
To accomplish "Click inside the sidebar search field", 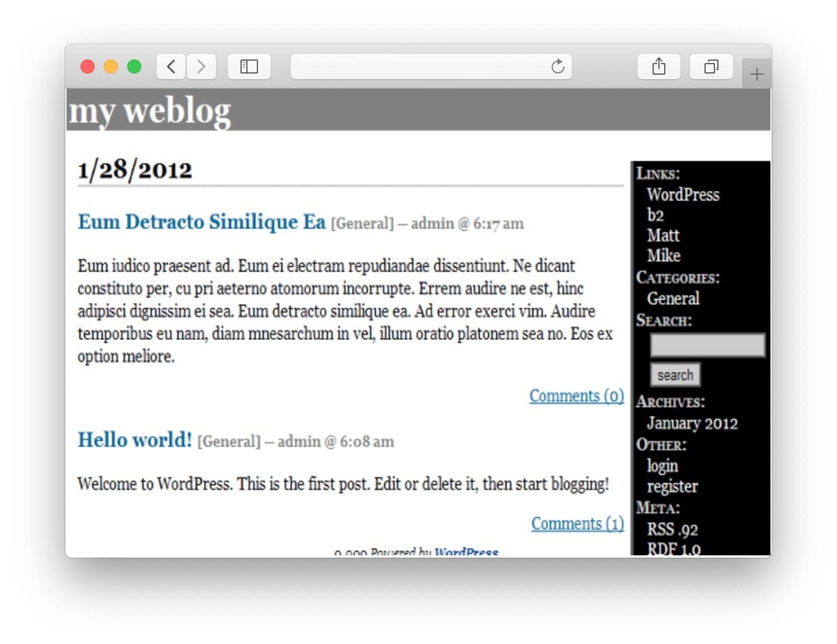I will click(707, 345).
